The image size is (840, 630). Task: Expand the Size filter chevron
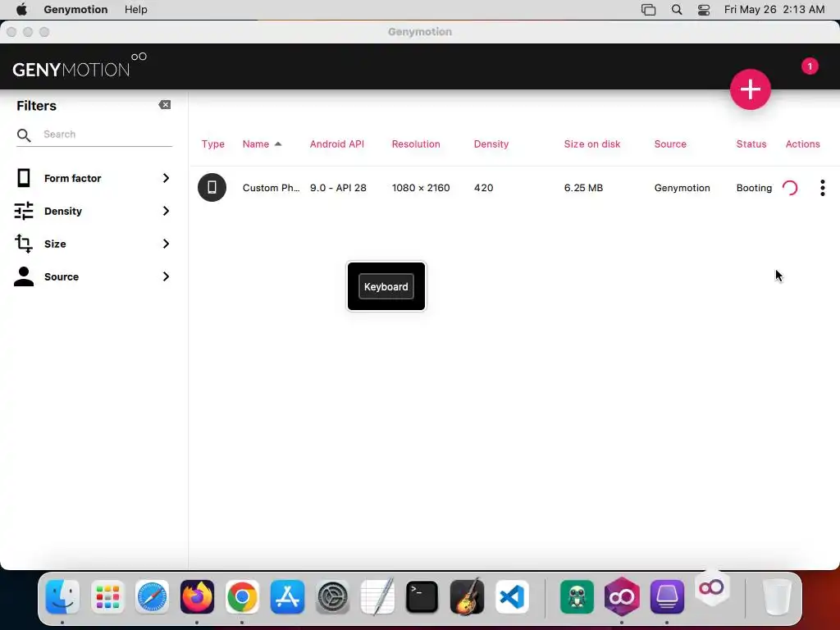tap(166, 244)
